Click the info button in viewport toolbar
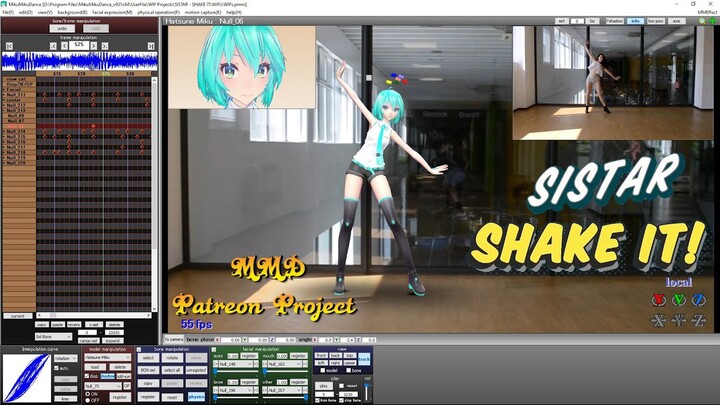The height and width of the screenshot is (405, 720). click(x=636, y=21)
